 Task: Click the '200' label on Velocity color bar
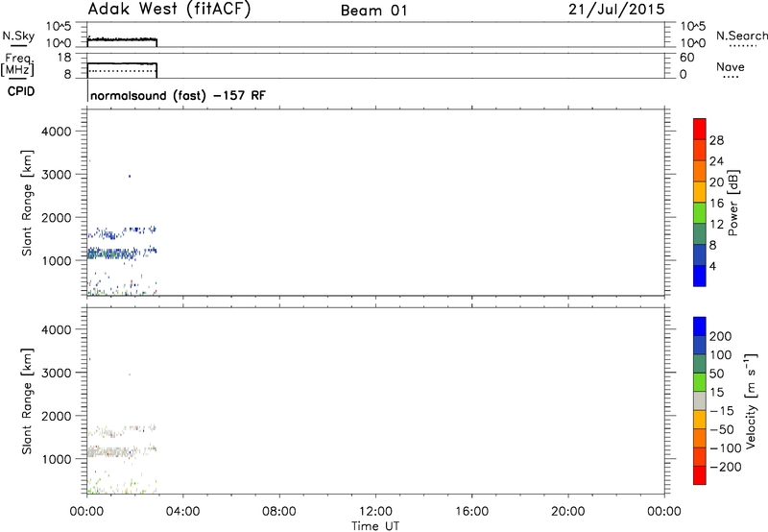[721, 336]
